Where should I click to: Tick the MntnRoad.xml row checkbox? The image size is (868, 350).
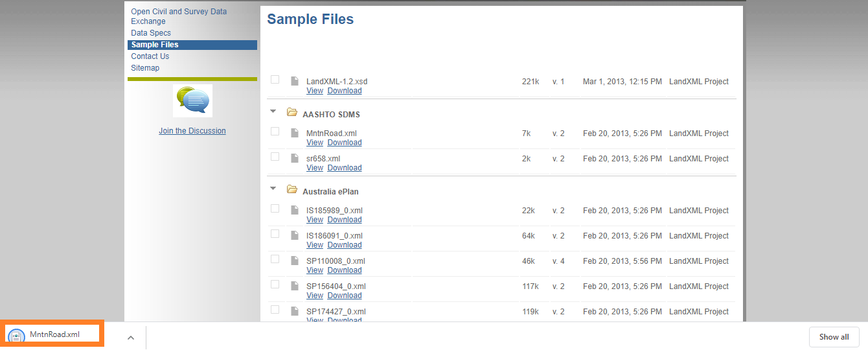pos(275,132)
